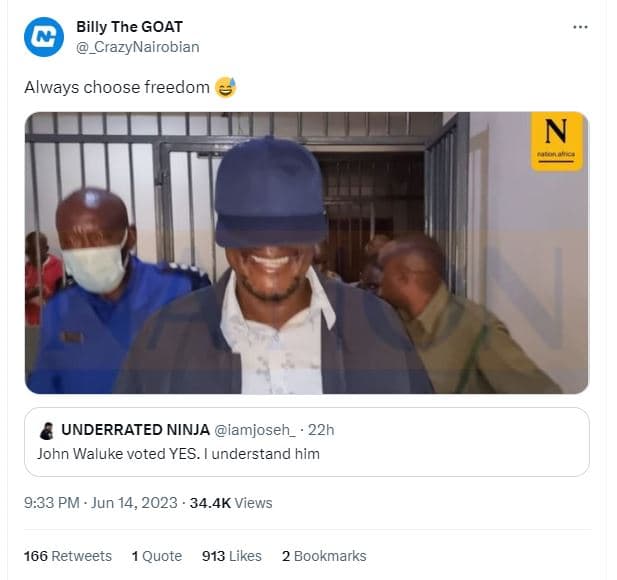Viewport: 617px width, 580px height.
Task: Show the 913 Likes list
Action: tap(231, 556)
